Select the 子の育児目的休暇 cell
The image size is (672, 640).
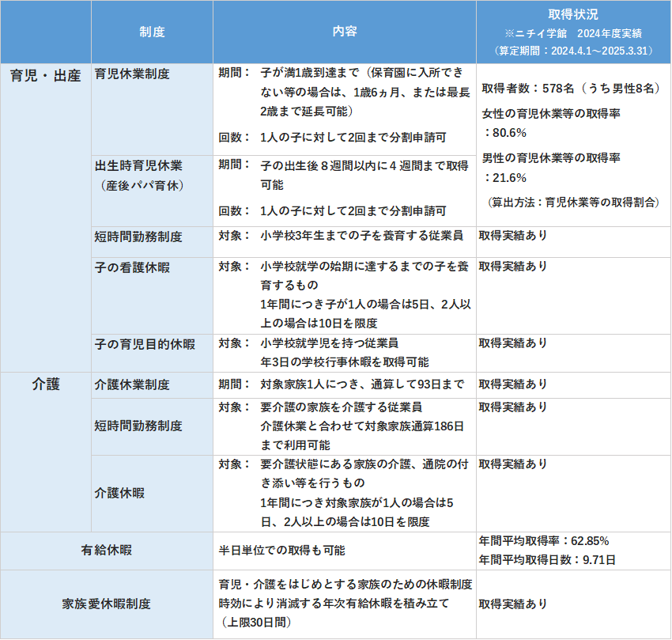point(145,344)
